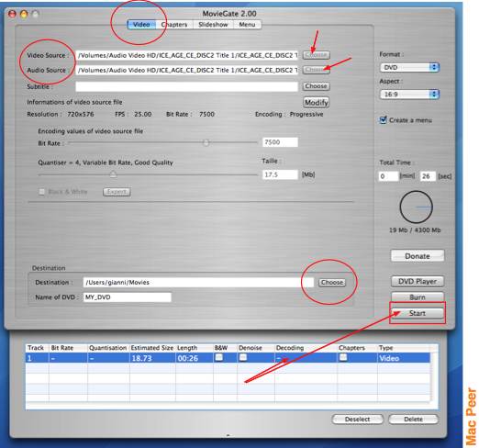Image resolution: width=479 pixels, height=448 pixels.
Task: Click the Burn button
Action: pos(418,297)
